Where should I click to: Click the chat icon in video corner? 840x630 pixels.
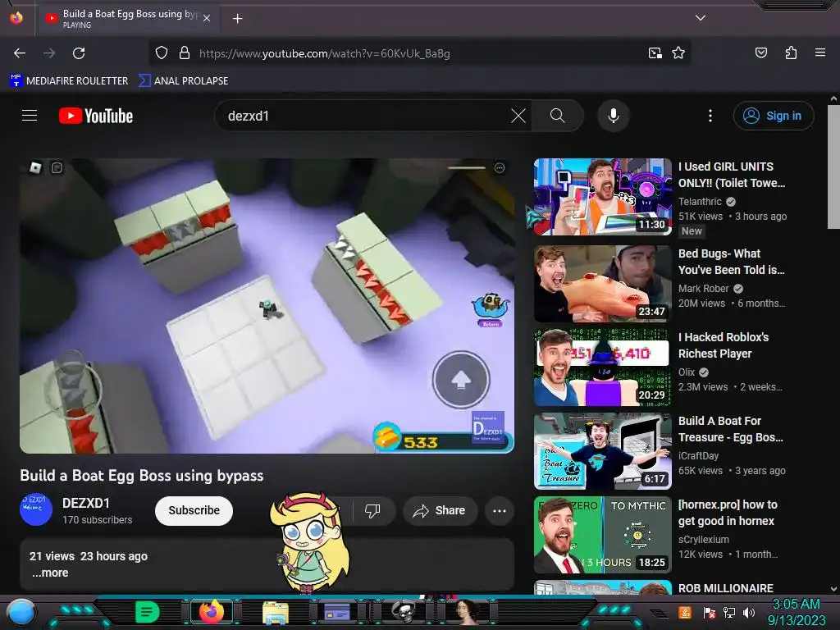[x=57, y=167]
